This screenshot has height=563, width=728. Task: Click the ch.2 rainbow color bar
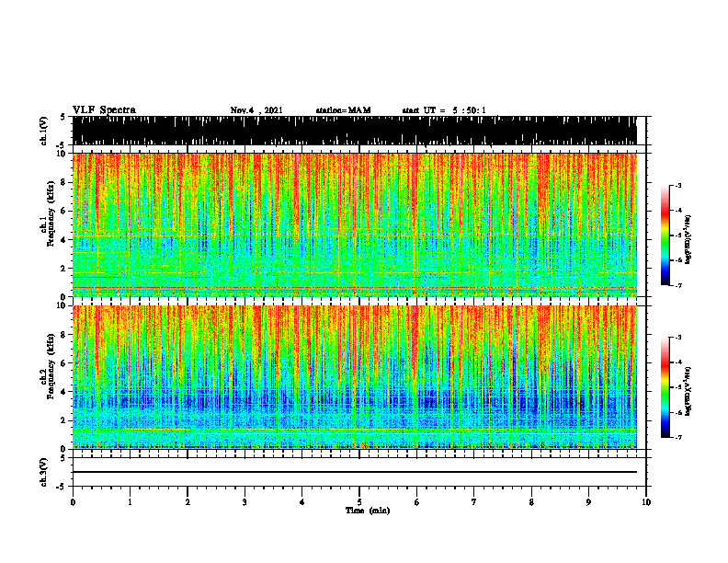pos(665,387)
